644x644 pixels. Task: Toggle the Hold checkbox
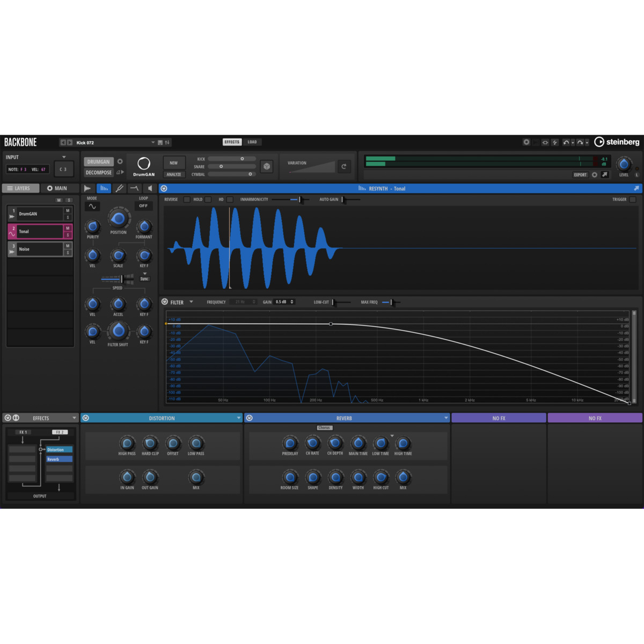[208, 199]
